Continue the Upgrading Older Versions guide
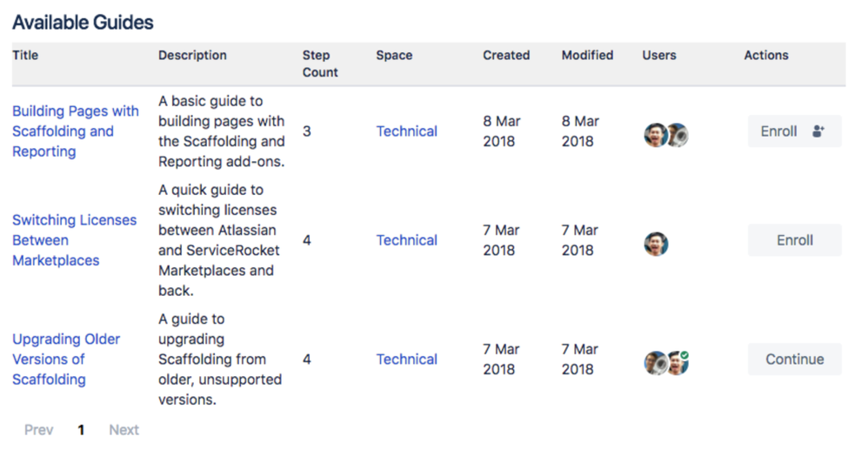This screenshot has height=450, width=868. pyautogui.click(x=794, y=359)
